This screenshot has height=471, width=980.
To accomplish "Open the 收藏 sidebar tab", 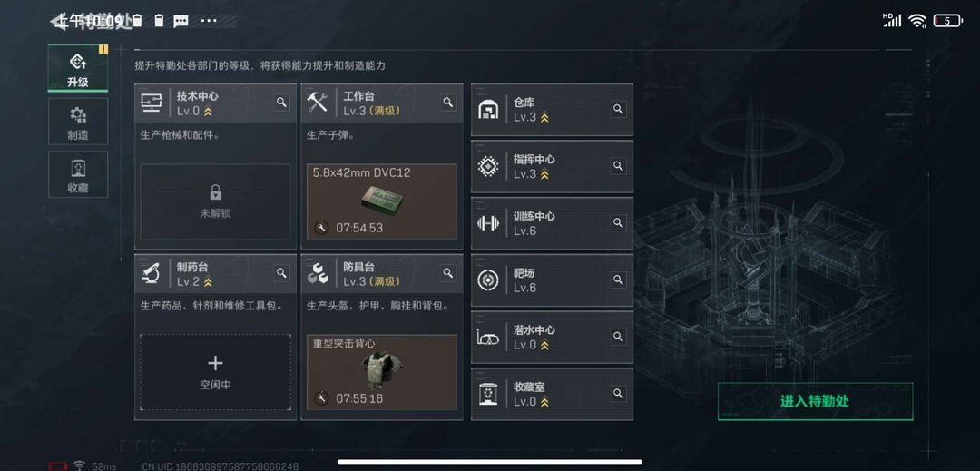I will (78, 174).
